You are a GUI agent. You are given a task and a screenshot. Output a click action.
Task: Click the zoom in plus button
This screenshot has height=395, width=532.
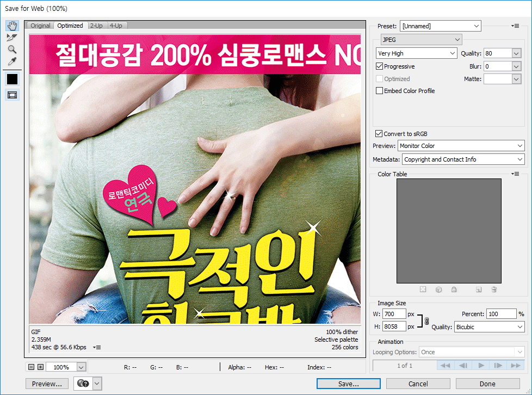40,367
